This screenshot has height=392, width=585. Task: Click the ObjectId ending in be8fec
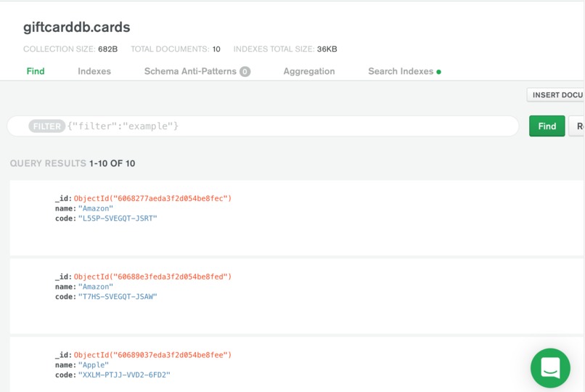(152, 198)
